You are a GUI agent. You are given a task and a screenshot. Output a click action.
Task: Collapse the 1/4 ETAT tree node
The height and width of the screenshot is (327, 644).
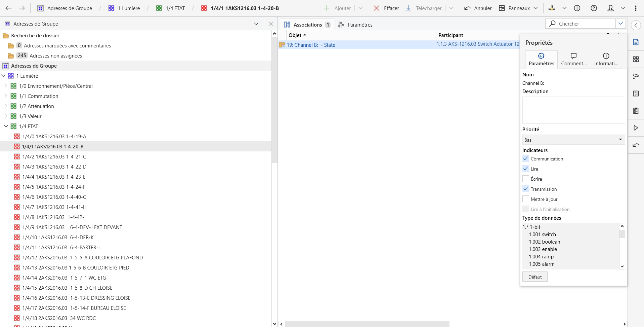click(x=6, y=126)
